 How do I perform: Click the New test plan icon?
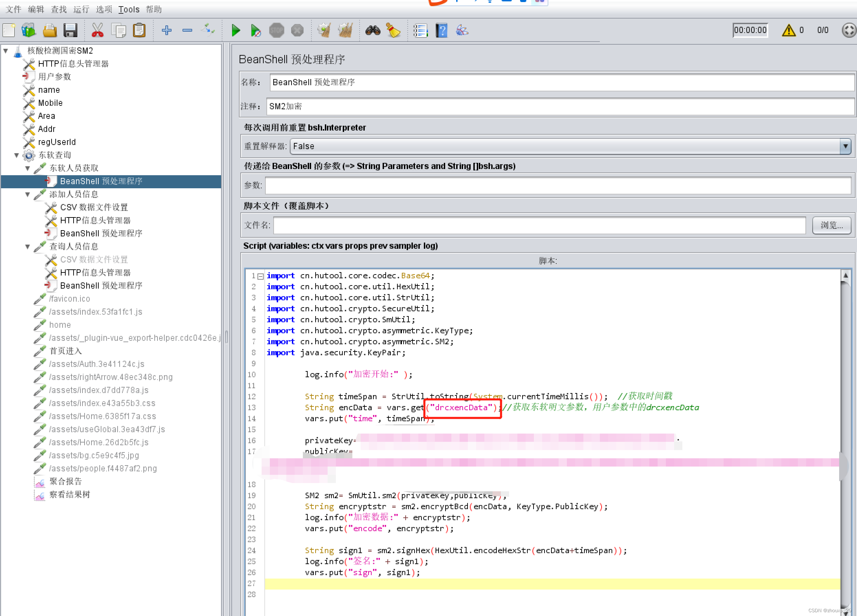click(9, 30)
